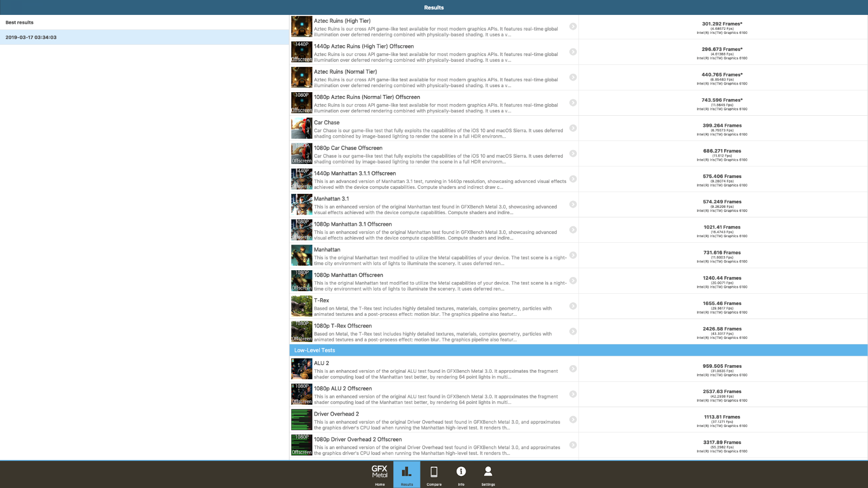Click the 1655.46 Frames T-Rex score

722,304
